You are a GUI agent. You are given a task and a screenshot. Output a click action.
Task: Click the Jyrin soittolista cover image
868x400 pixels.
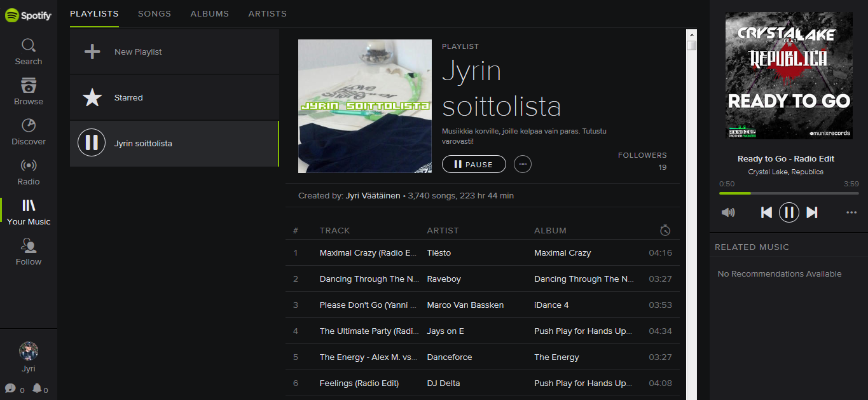(x=365, y=106)
